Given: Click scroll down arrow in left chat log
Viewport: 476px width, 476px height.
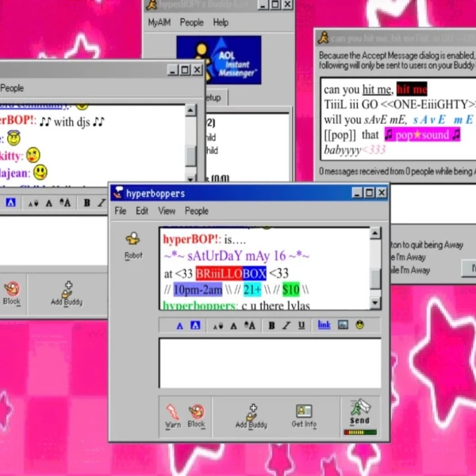Looking at the screenshot, I should 190,178.
